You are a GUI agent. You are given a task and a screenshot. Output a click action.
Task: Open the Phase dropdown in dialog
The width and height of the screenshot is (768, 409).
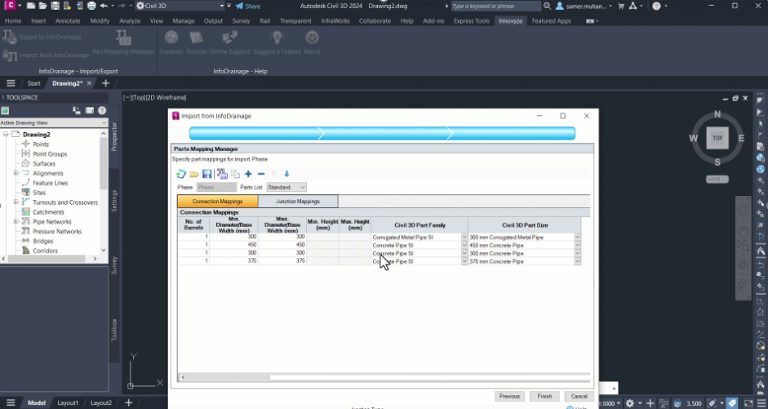pos(216,187)
